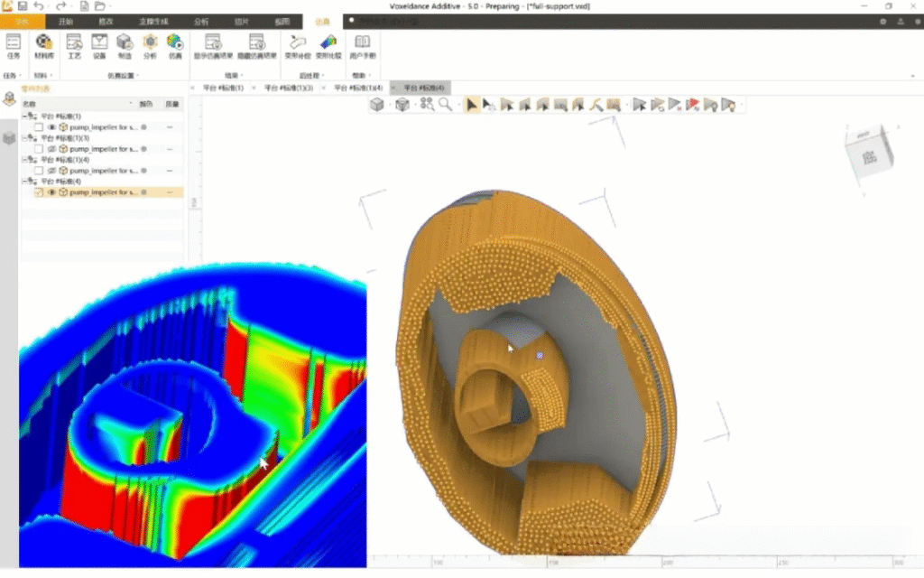Expand the 仿真设置 group dropdown arrow

coord(138,76)
